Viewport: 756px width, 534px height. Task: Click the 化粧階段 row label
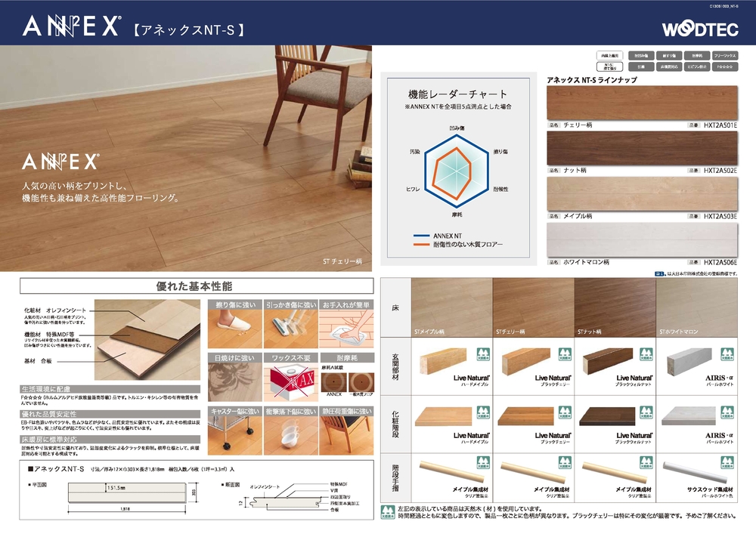click(x=395, y=424)
